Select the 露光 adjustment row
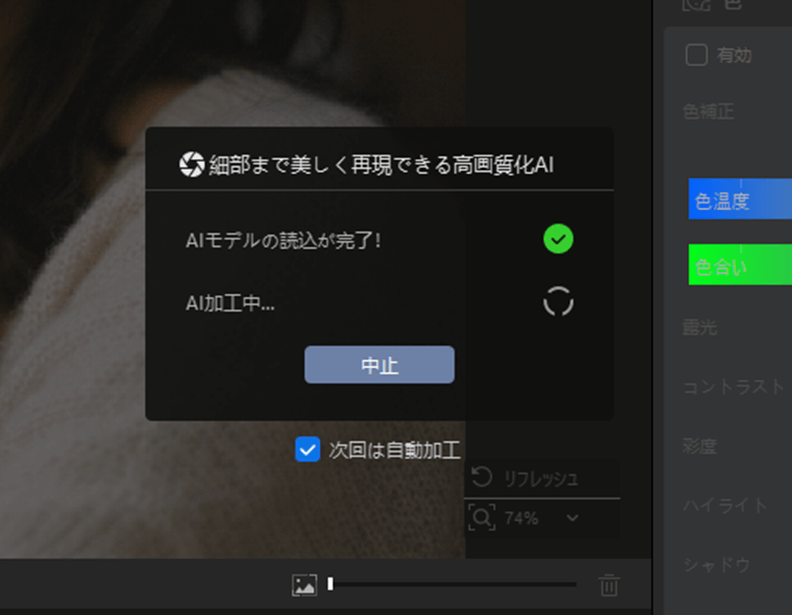 pos(700,327)
